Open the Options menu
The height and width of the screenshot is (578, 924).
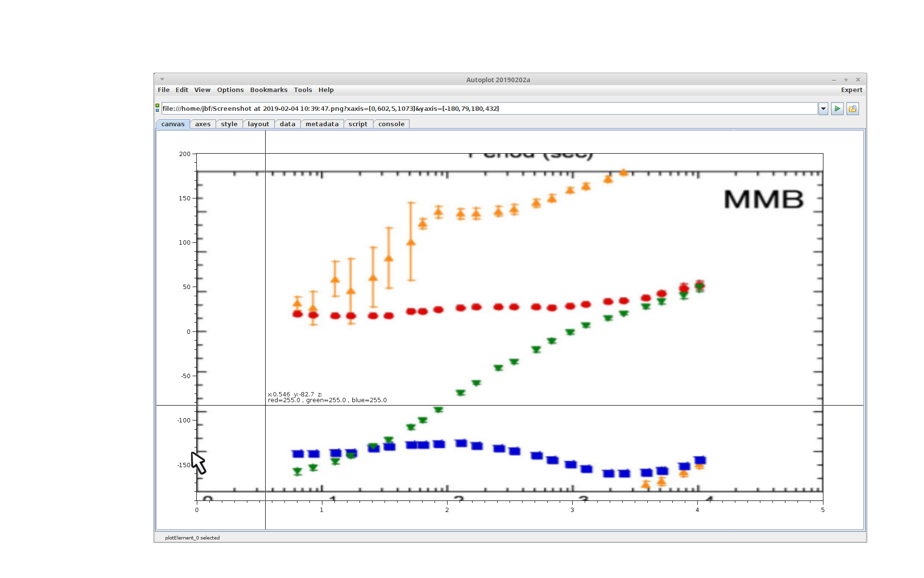pyautogui.click(x=230, y=90)
